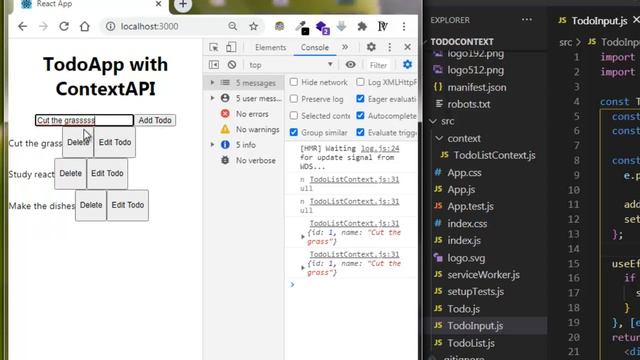
Task: Click the Add Todo button
Action: 155,120
